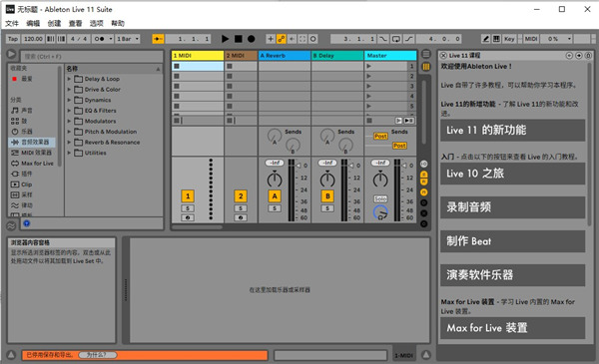Toggle the A Reverb track activator
Viewport: 599px width, 364px height.
click(275, 196)
